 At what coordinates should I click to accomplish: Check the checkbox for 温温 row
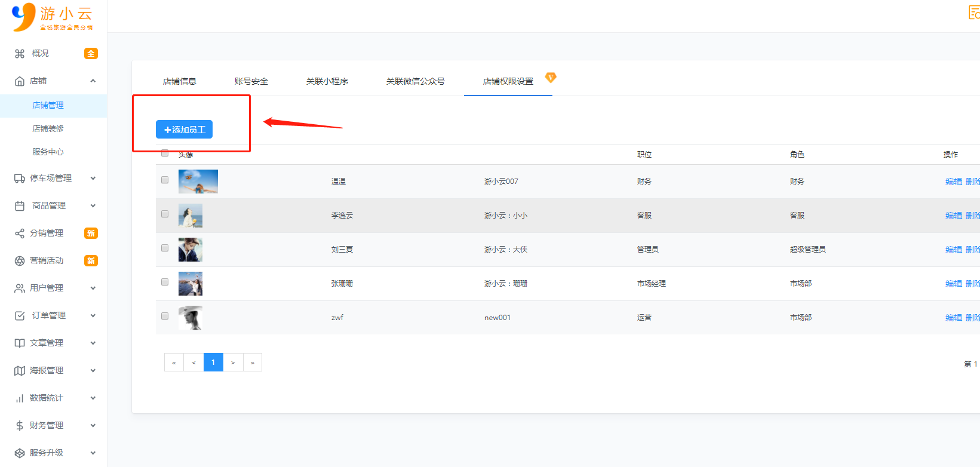pyautogui.click(x=165, y=180)
